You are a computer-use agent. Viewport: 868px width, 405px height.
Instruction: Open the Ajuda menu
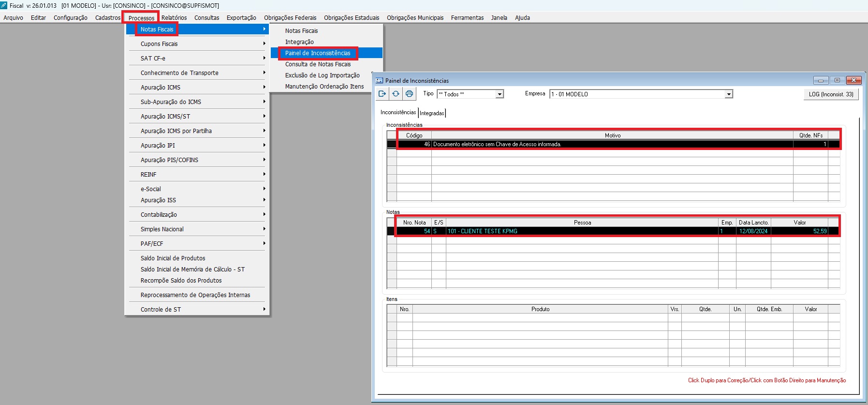point(522,17)
